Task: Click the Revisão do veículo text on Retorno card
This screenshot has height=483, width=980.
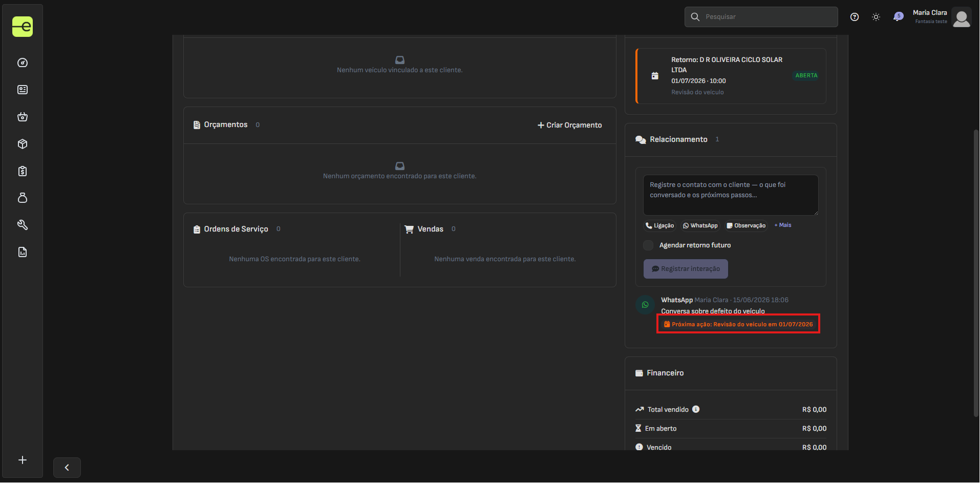Action: (x=697, y=92)
